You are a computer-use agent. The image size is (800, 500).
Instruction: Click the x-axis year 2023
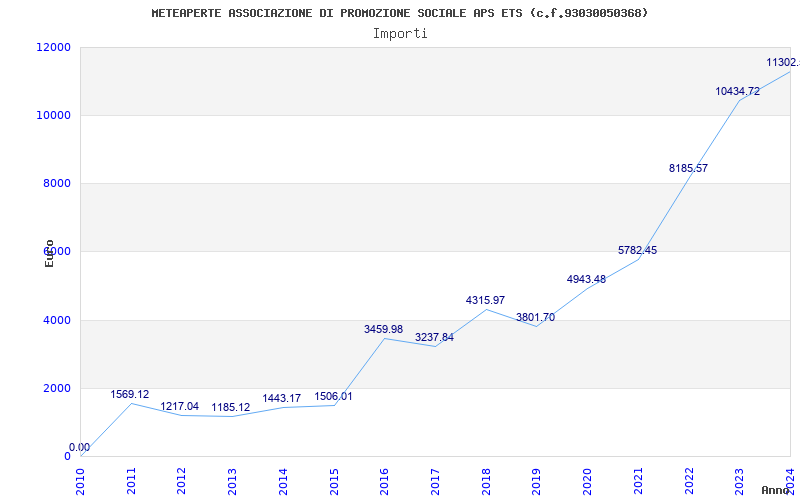(x=739, y=481)
